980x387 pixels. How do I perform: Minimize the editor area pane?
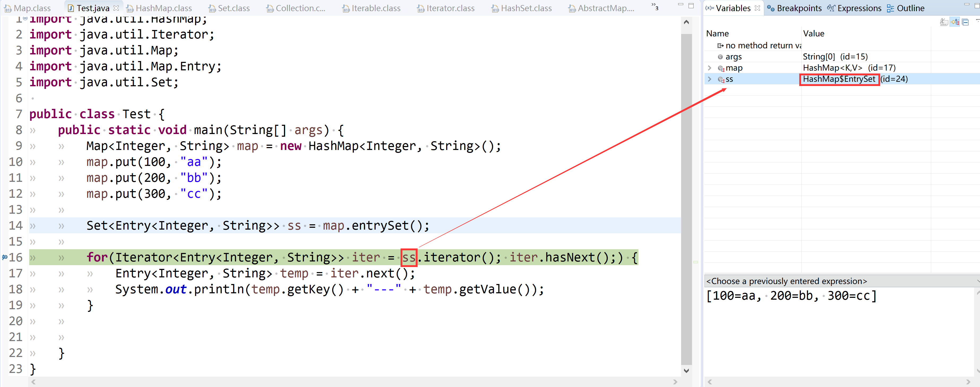681,5
